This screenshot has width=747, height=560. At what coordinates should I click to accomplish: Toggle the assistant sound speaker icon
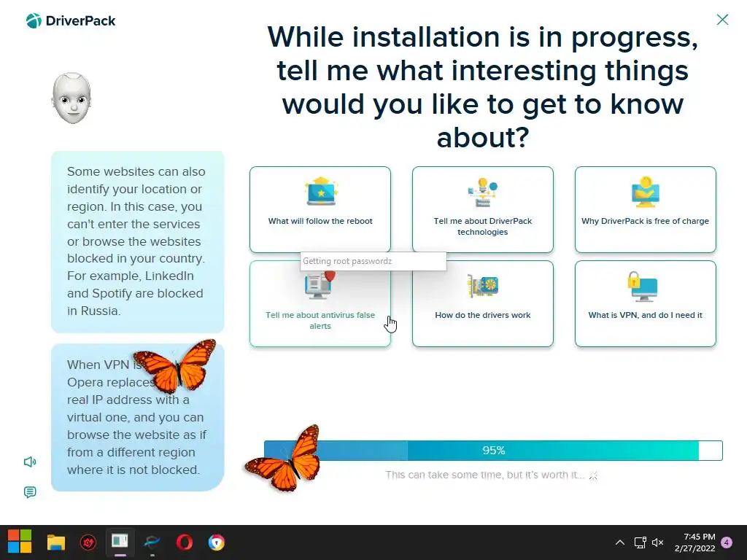[29, 462]
